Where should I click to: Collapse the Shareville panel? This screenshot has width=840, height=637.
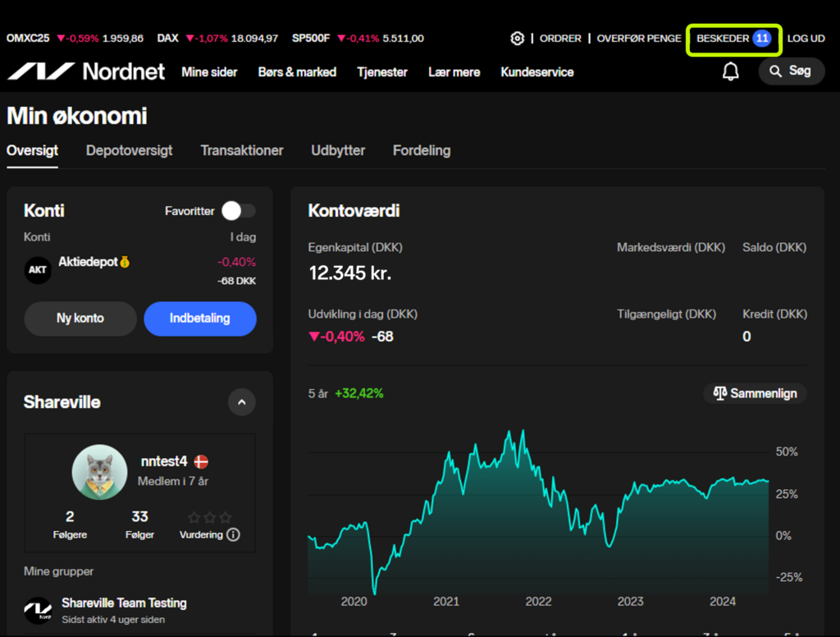242,402
